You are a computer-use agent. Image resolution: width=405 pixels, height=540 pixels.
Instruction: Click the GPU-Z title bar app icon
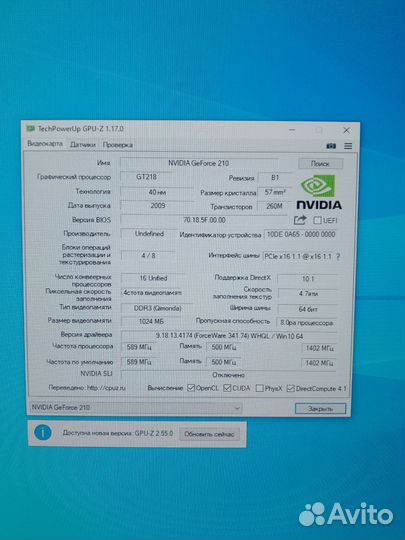click(x=31, y=128)
